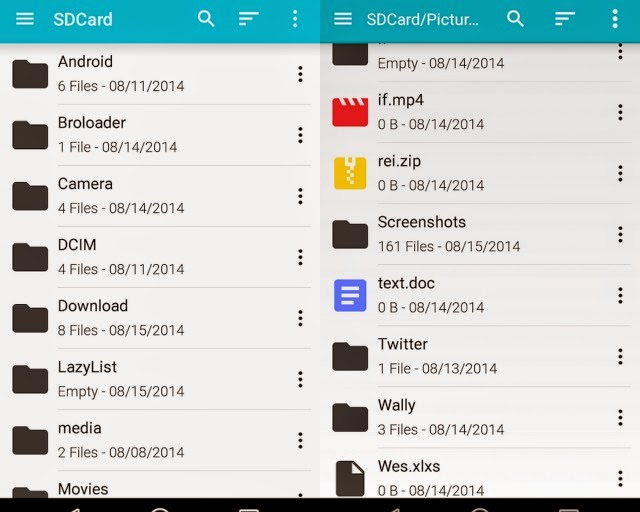The height and width of the screenshot is (512, 640).
Task: Open the Screenshots folder icon
Action: coord(350,234)
